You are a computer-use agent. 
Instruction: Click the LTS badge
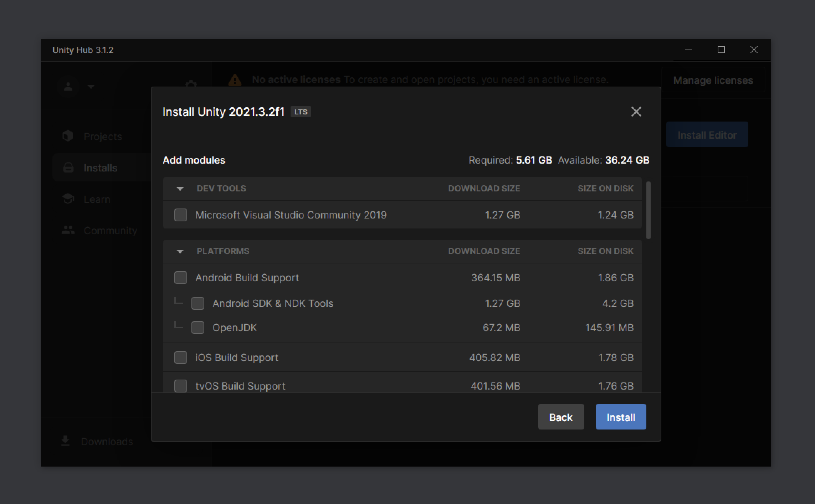pos(301,112)
